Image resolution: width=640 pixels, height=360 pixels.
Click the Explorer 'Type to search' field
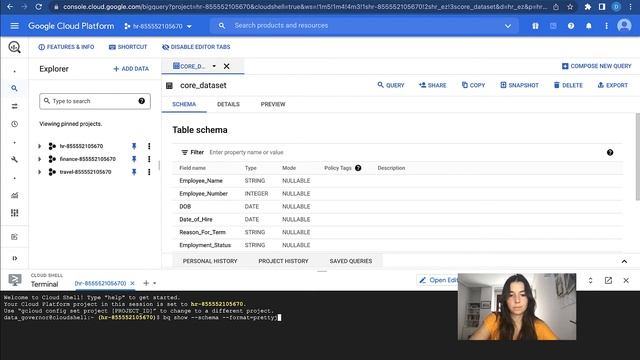[95, 101]
